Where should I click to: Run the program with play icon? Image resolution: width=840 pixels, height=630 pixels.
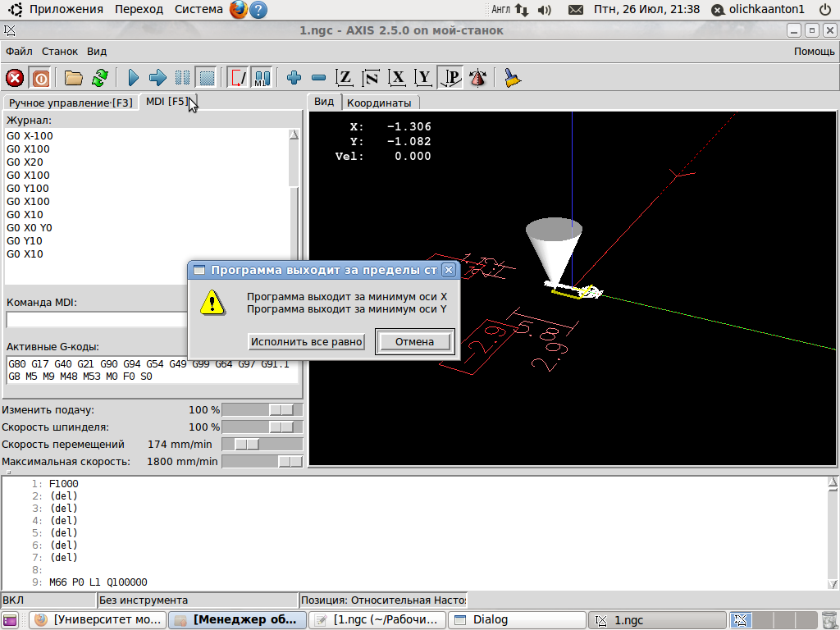pos(134,78)
